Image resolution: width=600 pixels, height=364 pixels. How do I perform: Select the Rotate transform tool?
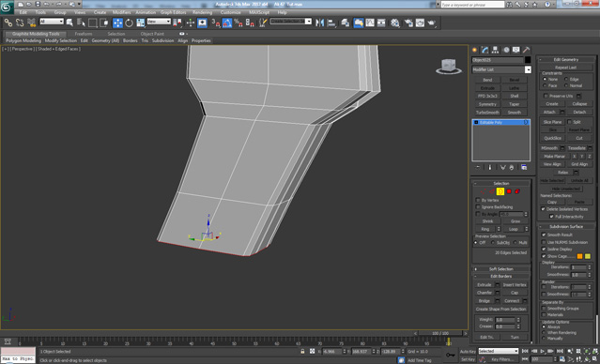(129, 23)
